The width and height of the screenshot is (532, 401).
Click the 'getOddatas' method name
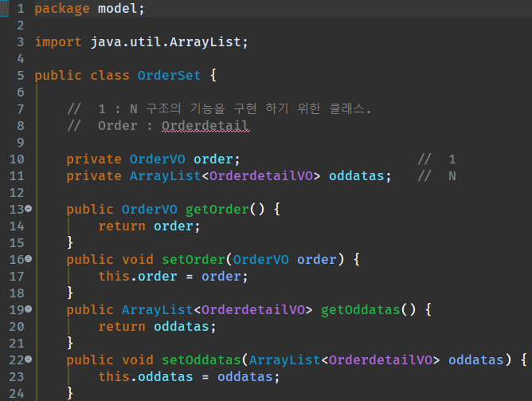(x=361, y=309)
